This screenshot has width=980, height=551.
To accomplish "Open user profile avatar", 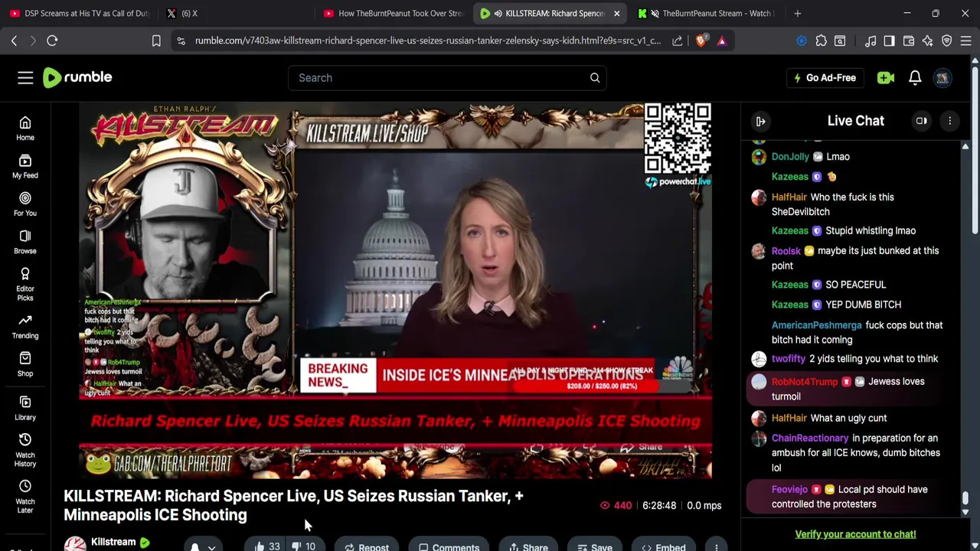I will (942, 77).
